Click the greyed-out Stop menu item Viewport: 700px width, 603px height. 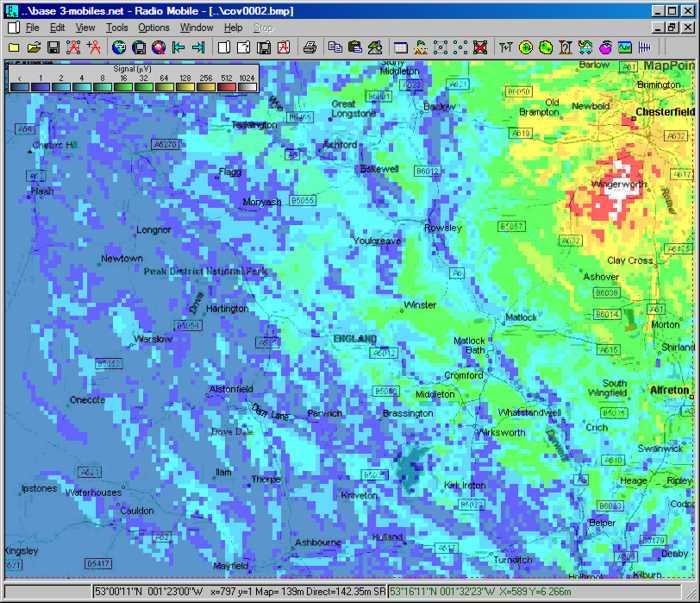(262, 28)
